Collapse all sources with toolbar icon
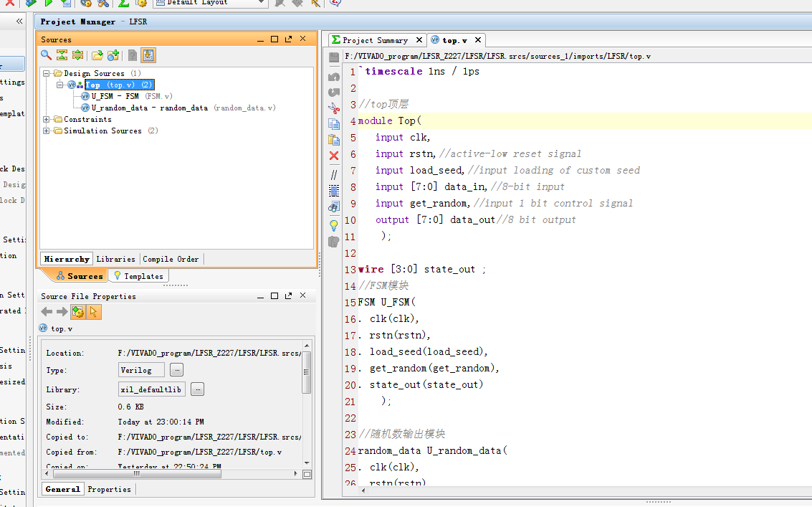The width and height of the screenshot is (812, 507). pos(62,55)
